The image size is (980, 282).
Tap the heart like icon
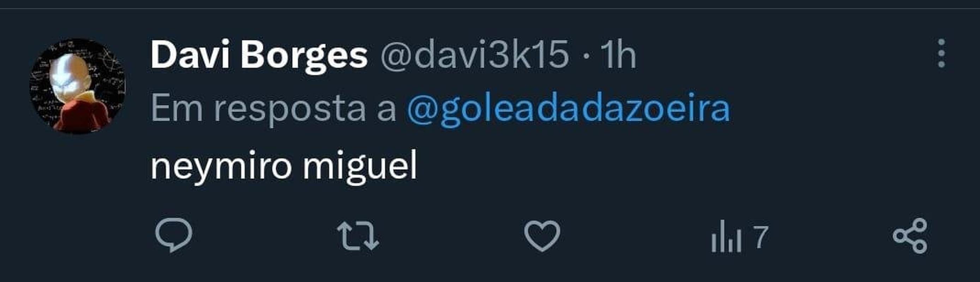[x=542, y=235]
